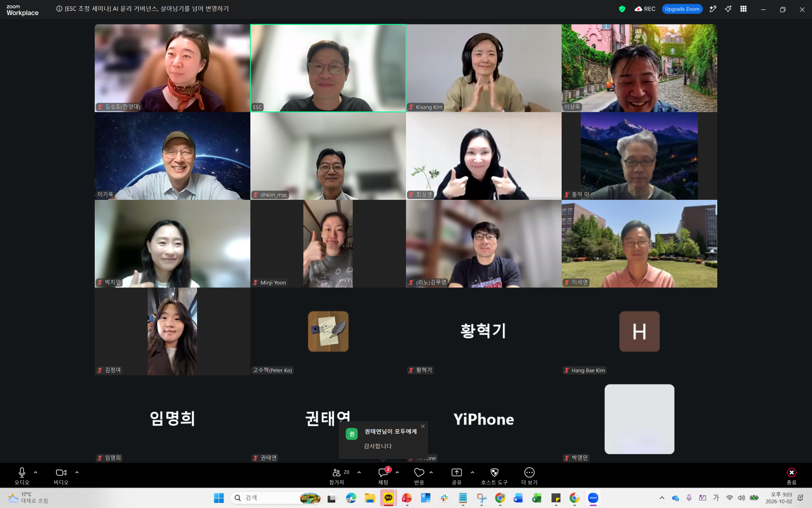Close the chat notification popup
The width and height of the screenshot is (812, 508).
(x=423, y=426)
